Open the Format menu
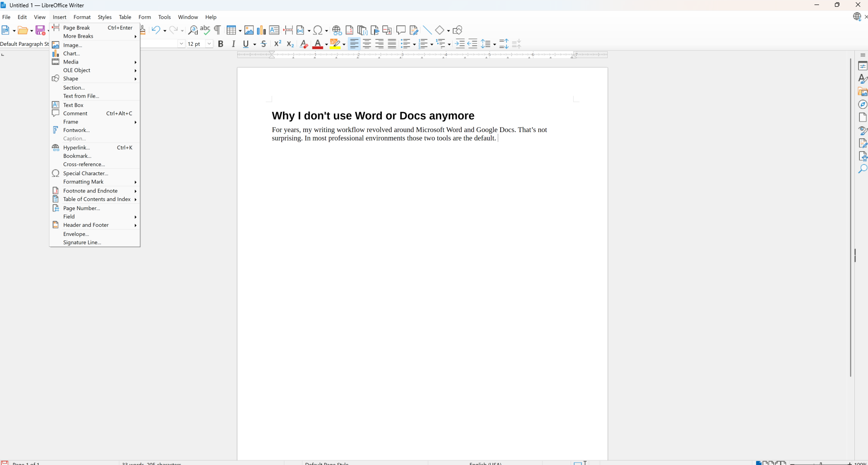This screenshot has width=868, height=465. pyautogui.click(x=82, y=17)
